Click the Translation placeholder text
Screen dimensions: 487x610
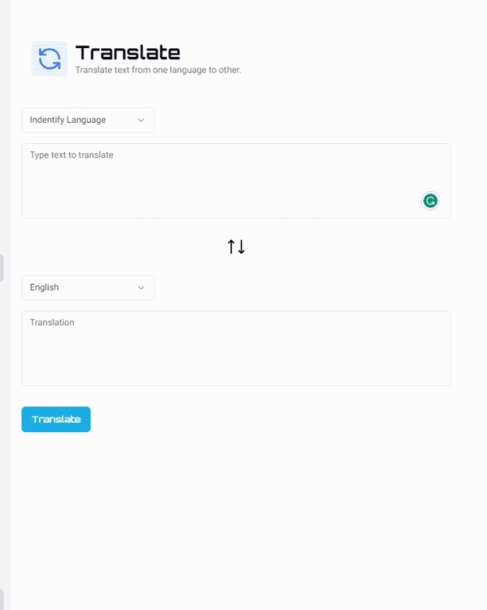click(52, 323)
